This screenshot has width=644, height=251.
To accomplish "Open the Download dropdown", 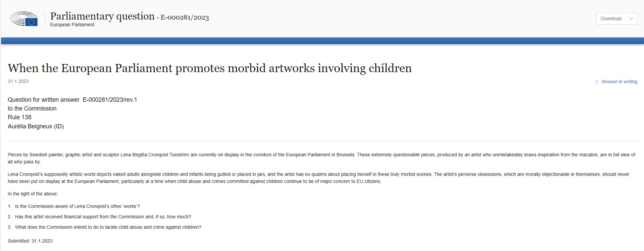I will (616, 19).
